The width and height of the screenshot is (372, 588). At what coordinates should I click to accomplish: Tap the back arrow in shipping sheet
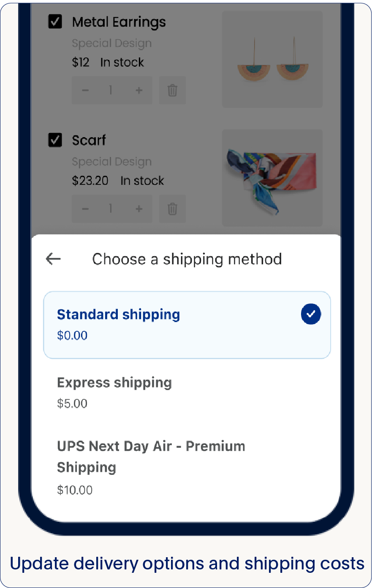(x=53, y=259)
